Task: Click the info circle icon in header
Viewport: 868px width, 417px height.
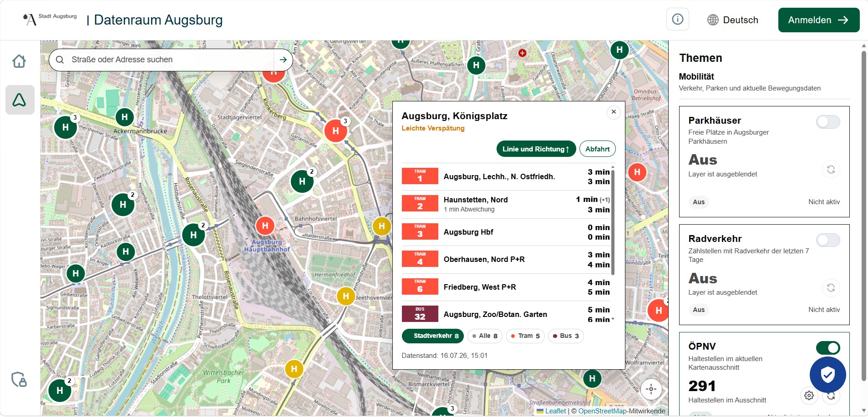Action: point(677,20)
